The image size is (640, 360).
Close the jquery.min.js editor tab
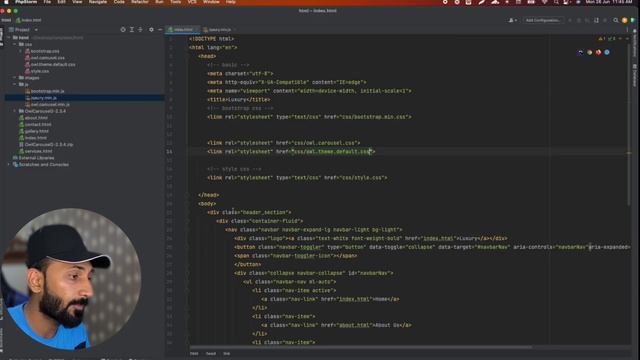235,30
